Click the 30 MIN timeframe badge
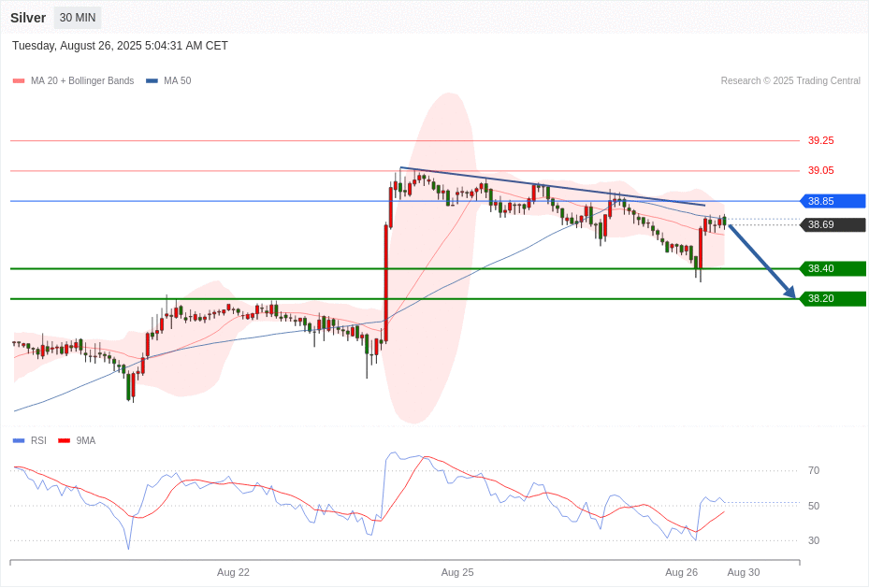 [78, 18]
